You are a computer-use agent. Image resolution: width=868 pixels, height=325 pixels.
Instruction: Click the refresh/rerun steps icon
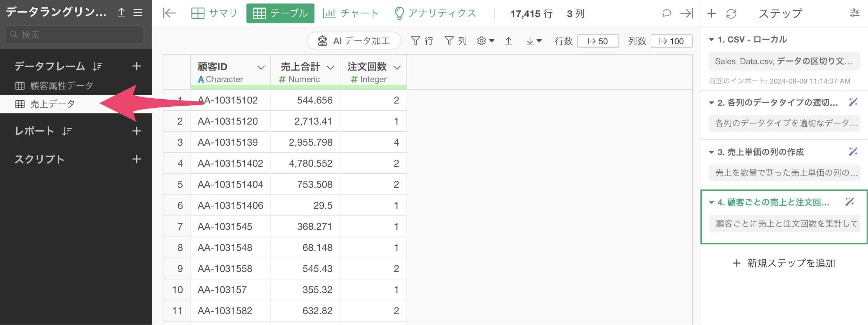pyautogui.click(x=731, y=13)
